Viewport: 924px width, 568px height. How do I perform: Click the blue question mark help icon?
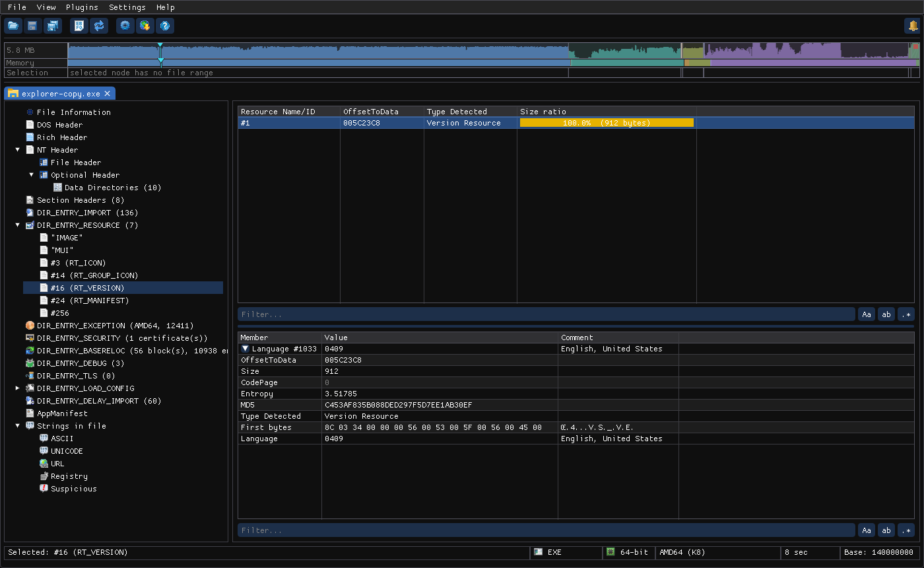[x=165, y=26]
